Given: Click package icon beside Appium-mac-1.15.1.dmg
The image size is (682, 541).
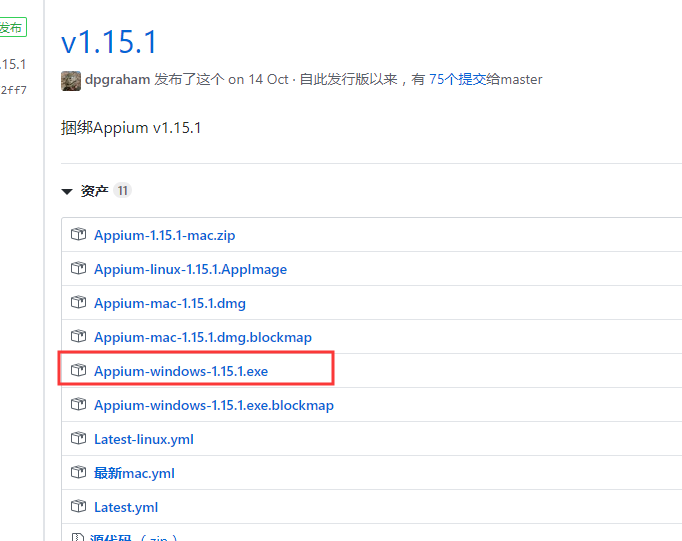Looking at the screenshot, I should [78, 302].
